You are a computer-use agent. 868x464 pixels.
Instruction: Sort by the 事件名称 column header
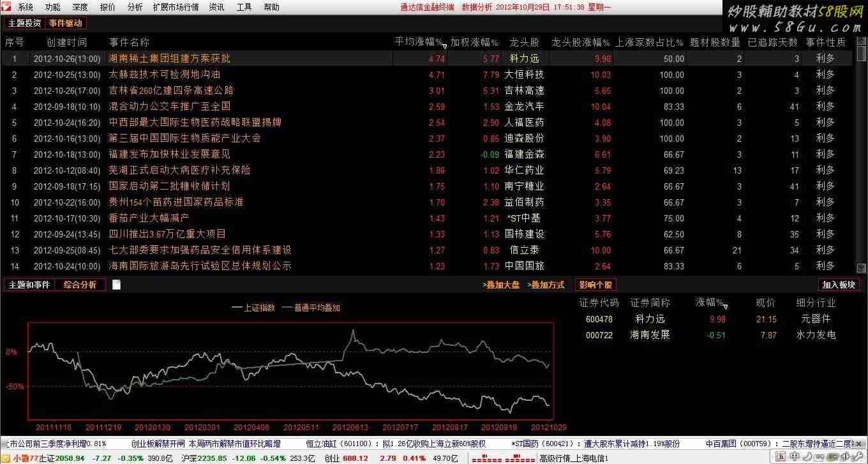(x=130, y=42)
